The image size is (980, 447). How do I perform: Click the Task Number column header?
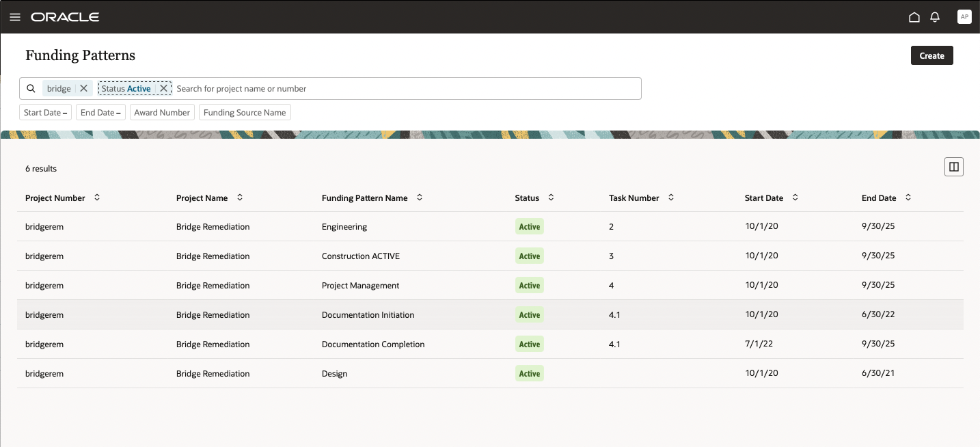tap(634, 198)
